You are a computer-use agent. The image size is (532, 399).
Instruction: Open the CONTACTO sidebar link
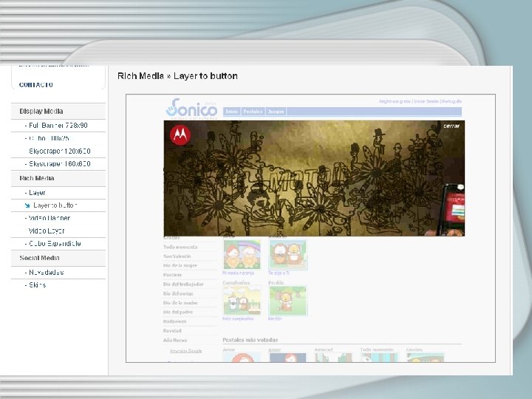(36, 85)
